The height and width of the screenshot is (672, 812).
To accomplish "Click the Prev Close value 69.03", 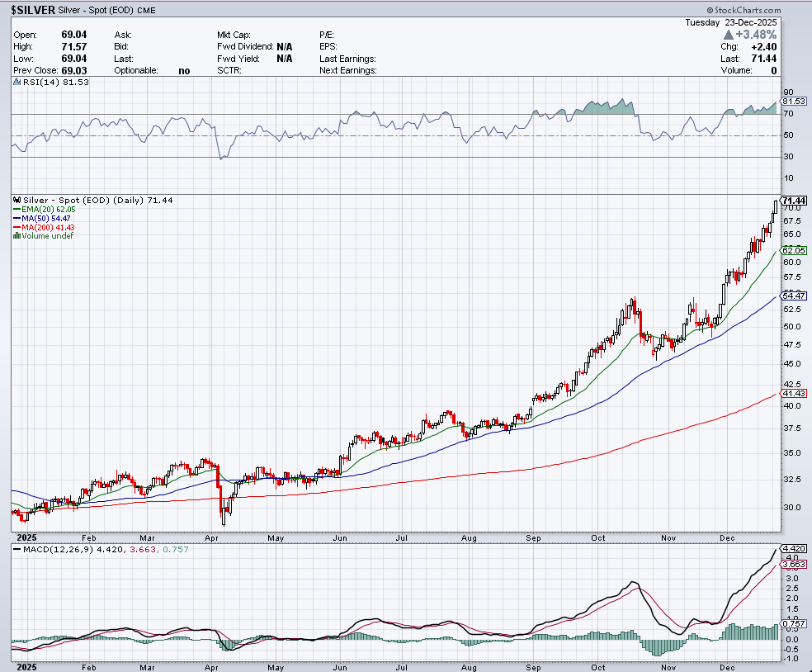I will pos(74,70).
